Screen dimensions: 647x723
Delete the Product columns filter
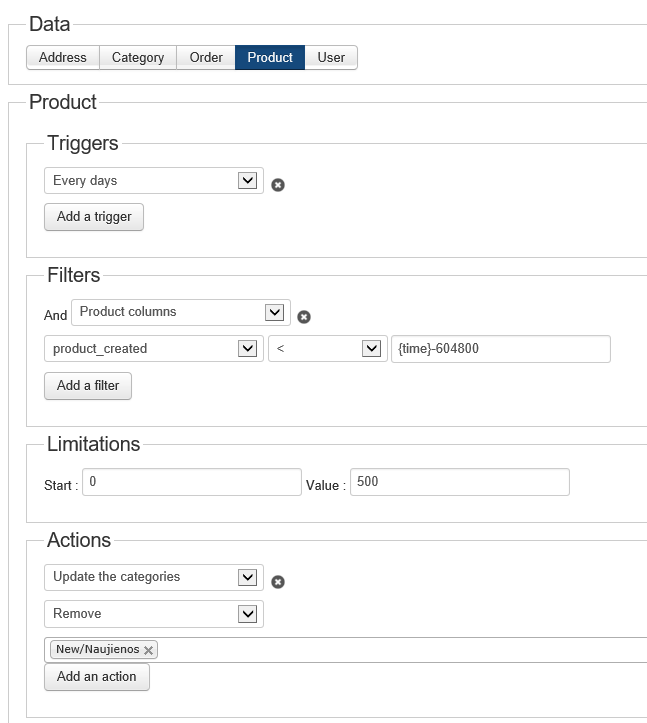click(304, 317)
